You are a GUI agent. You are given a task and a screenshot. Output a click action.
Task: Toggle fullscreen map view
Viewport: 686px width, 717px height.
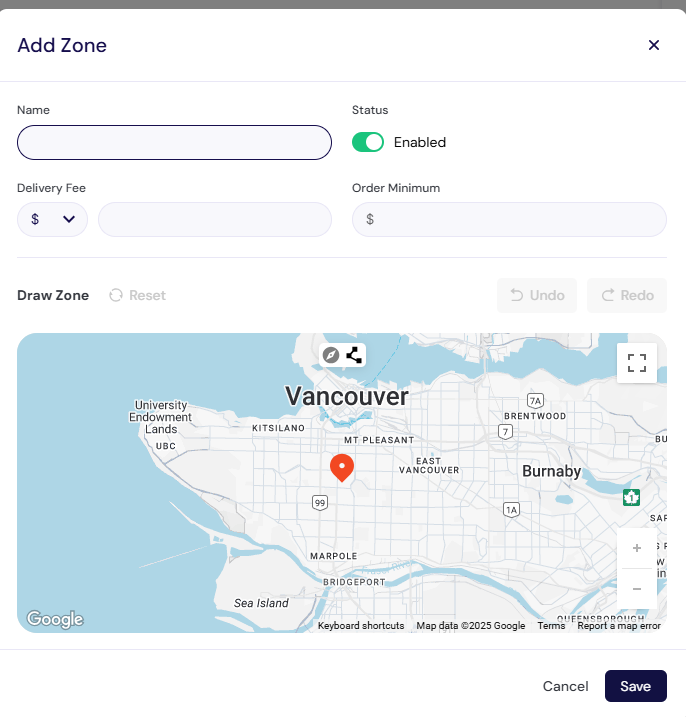click(x=637, y=363)
